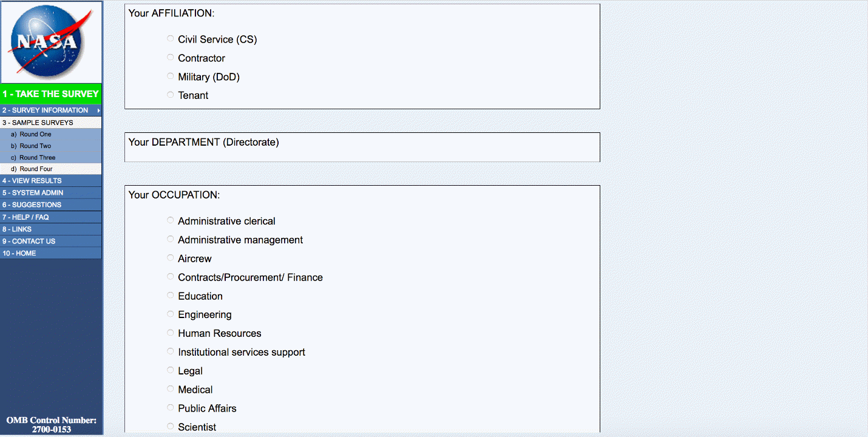Open Round Two sample survey
868x437 pixels.
coord(35,146)
